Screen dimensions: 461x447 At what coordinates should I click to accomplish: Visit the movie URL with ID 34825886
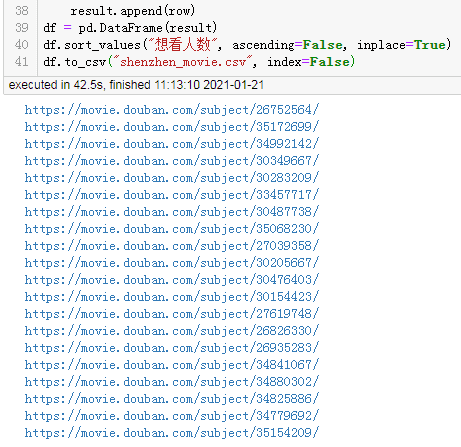point(172,399)
